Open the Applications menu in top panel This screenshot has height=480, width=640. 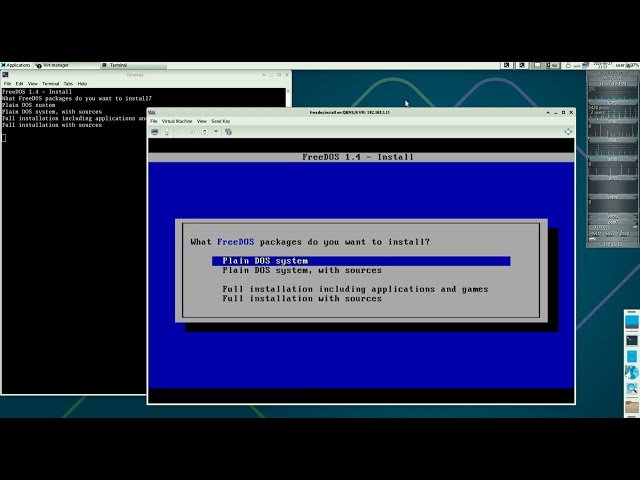[x=16, y=65]
